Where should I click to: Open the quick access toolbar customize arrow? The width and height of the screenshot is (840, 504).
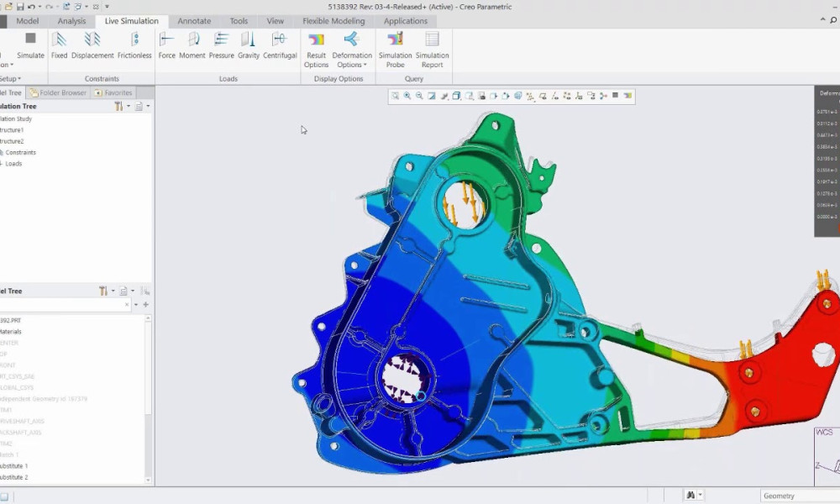tap(107, 7)
